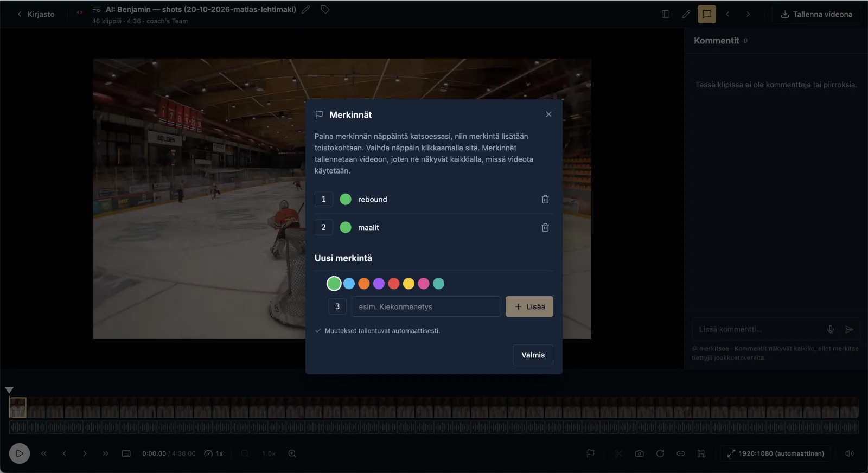Open the tag icon next to title

click(x=325, y=9)
